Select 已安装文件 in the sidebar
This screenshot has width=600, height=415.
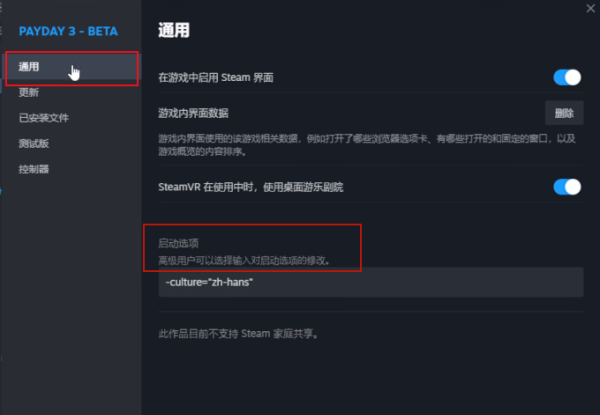(45, 118)
